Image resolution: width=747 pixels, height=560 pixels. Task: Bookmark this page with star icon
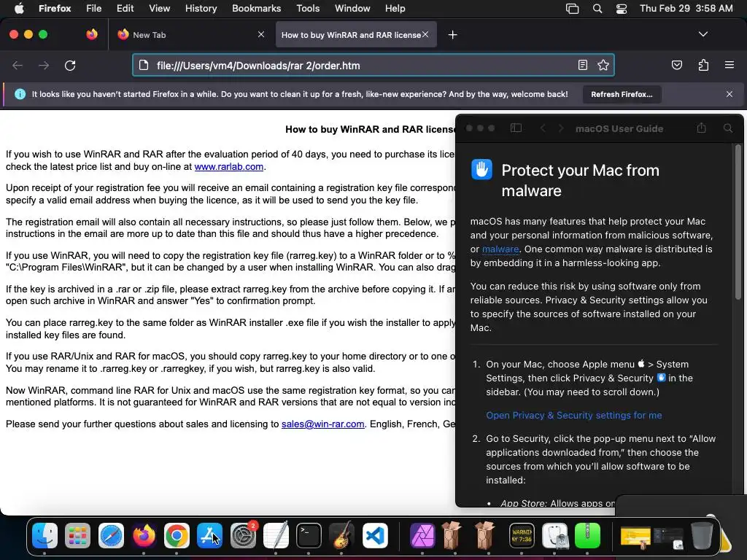coord(603,65)
